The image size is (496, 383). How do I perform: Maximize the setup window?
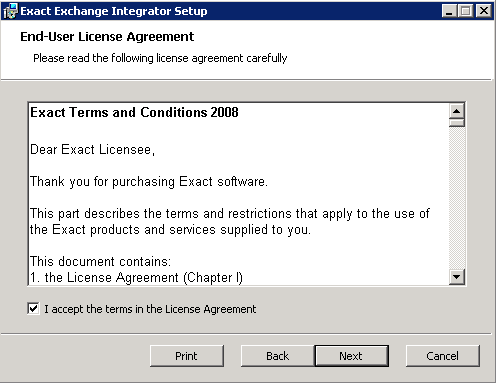pos(466,11)
